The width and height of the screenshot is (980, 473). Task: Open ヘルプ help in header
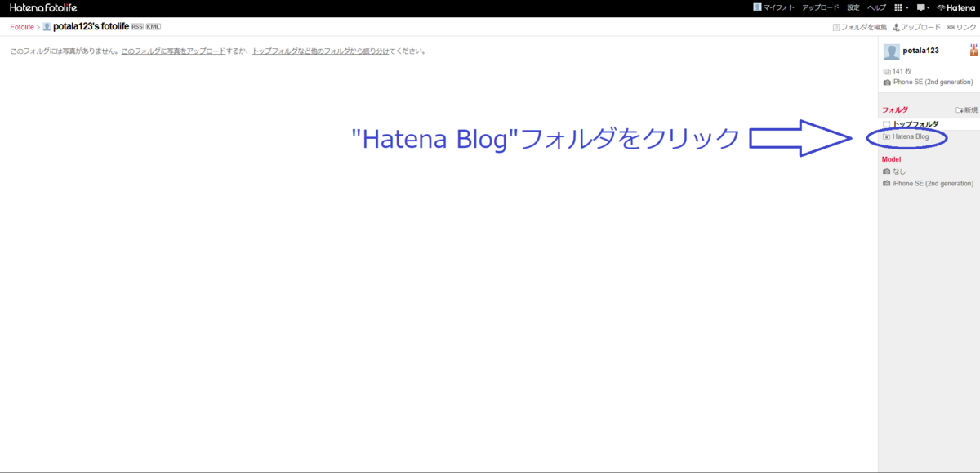click(876, 7)
